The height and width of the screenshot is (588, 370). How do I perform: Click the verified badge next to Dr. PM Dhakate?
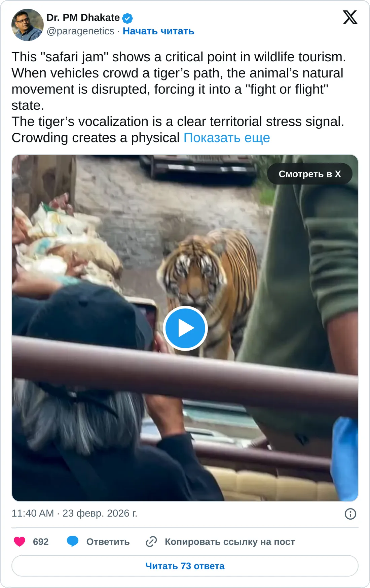coord(127,18)
